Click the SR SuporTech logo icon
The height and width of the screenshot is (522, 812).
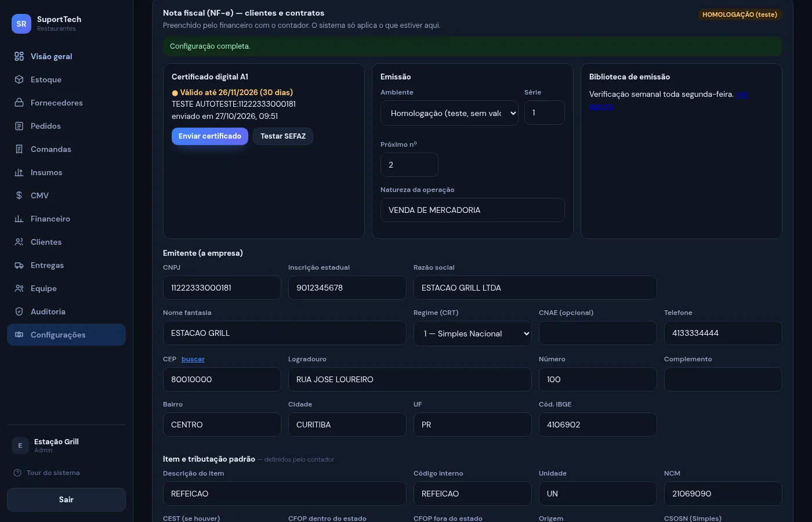(x=21, y=24)
